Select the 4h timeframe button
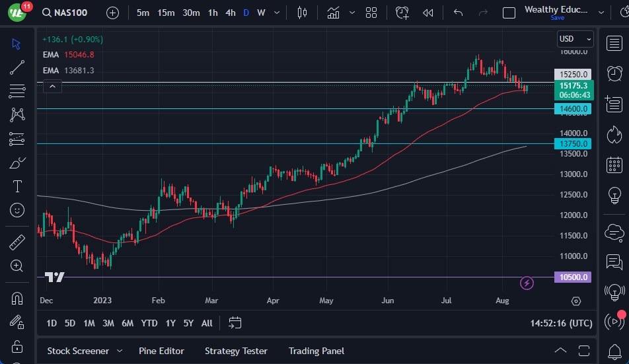629x364 pixels. coord(230,13)
